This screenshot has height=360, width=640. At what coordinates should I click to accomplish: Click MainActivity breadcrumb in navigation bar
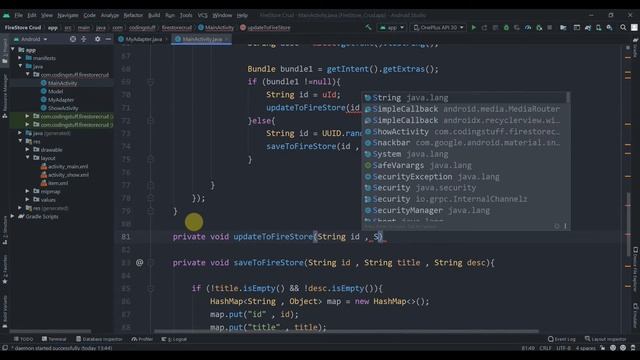[x=216, y=28]
